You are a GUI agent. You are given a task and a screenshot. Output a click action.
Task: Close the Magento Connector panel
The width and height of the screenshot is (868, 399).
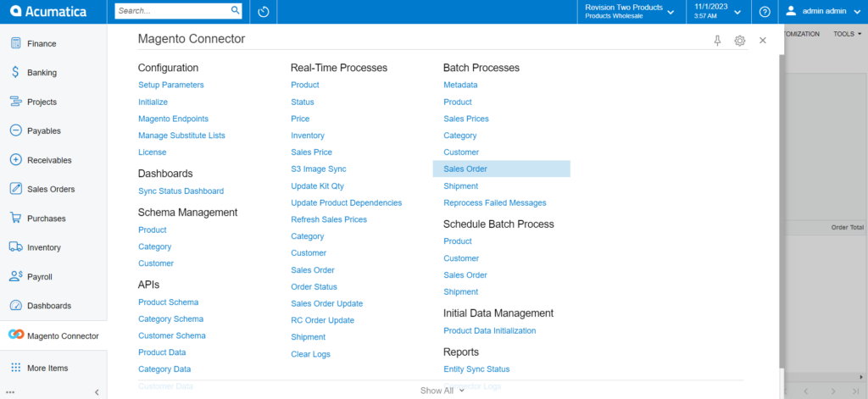(x=763, y=41)
